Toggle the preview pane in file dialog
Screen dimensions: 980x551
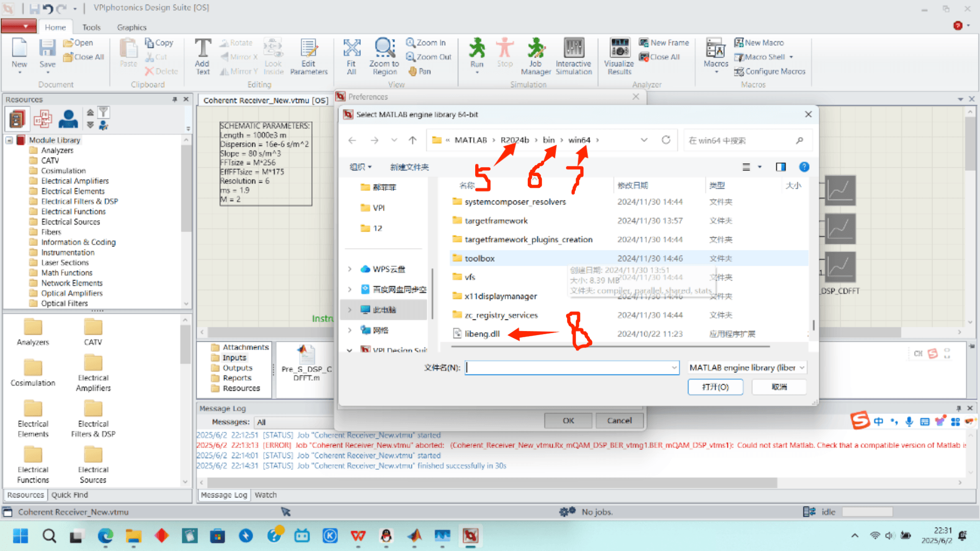[780, 167]
